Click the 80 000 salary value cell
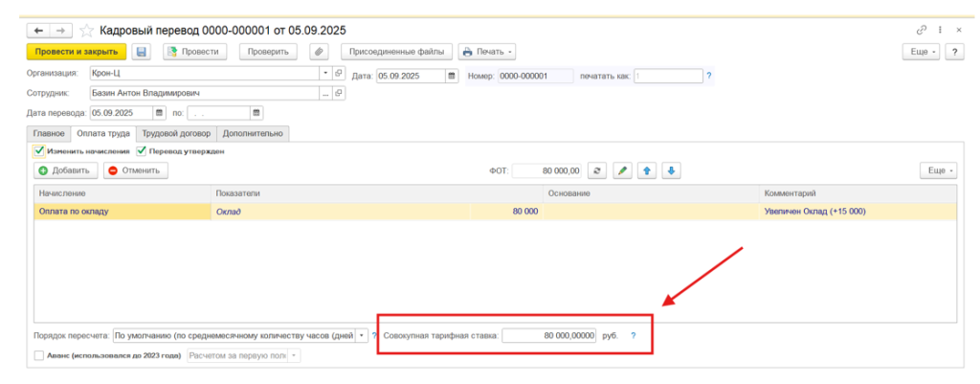The height and width of the screenshot is (384, 980). coord(505,212)
